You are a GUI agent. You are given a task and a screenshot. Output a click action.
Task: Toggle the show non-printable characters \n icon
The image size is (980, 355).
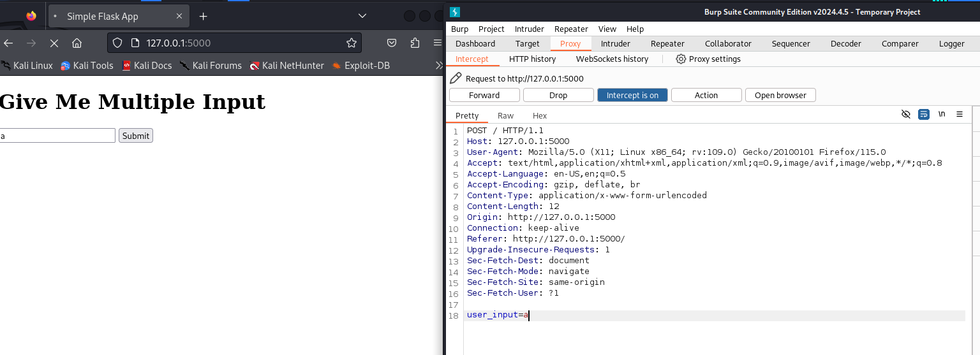(942, 114)
